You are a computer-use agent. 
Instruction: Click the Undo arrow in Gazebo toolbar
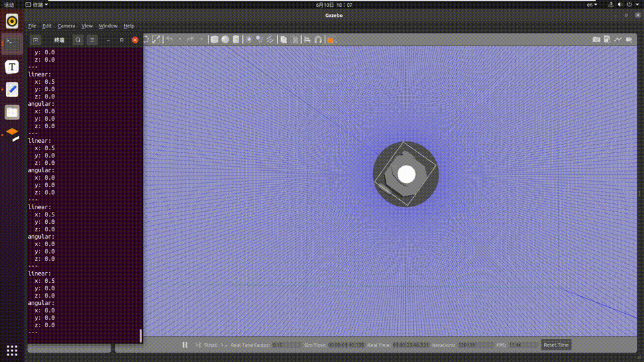170,40
